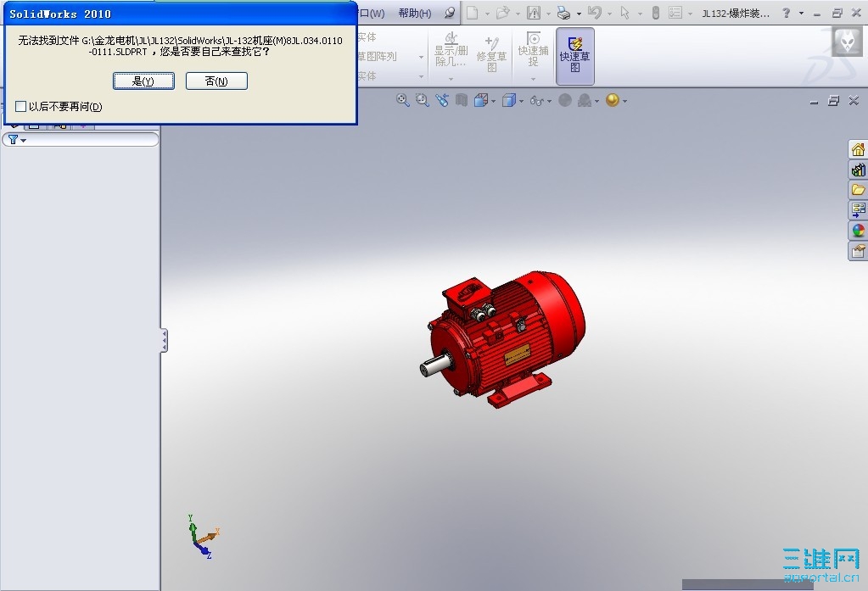Click the Previous View icon
868x591 pixels.
(x=442, y=100)
